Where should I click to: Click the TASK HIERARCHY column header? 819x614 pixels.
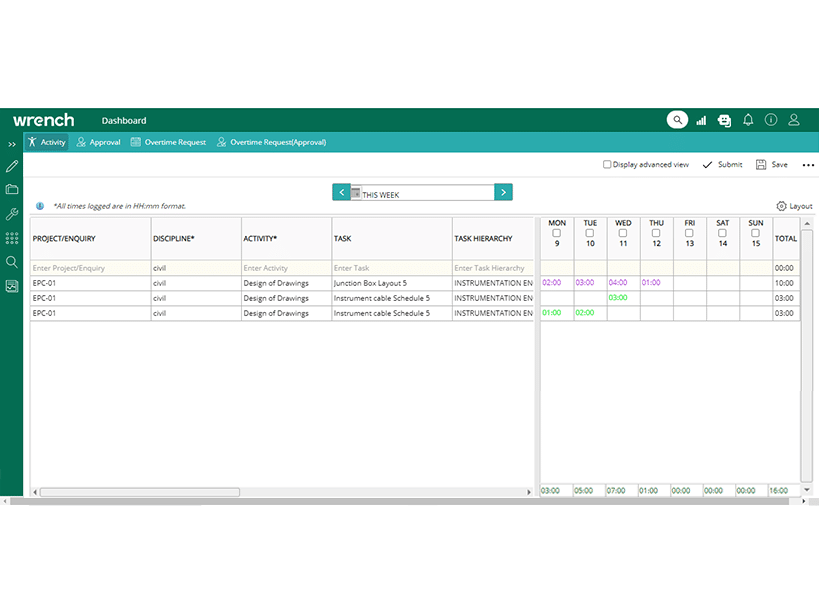click(x=493, y=239)
